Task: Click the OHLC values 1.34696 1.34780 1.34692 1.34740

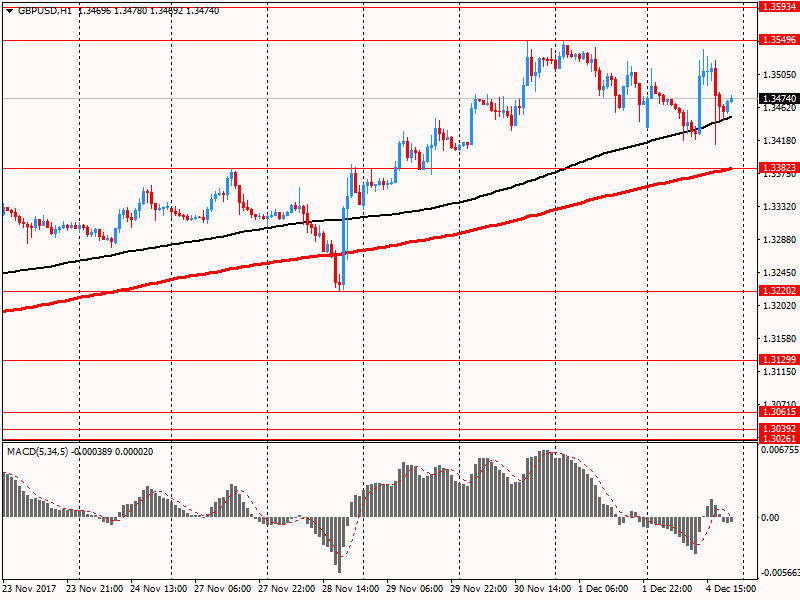Action: (149, 11)
